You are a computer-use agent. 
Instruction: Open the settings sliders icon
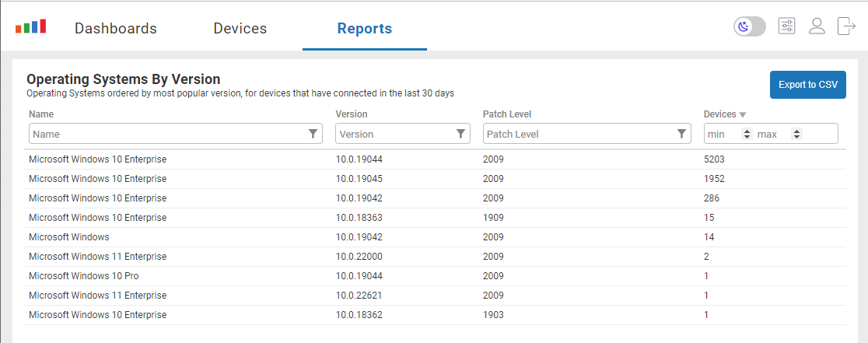[x=786, y=26]
